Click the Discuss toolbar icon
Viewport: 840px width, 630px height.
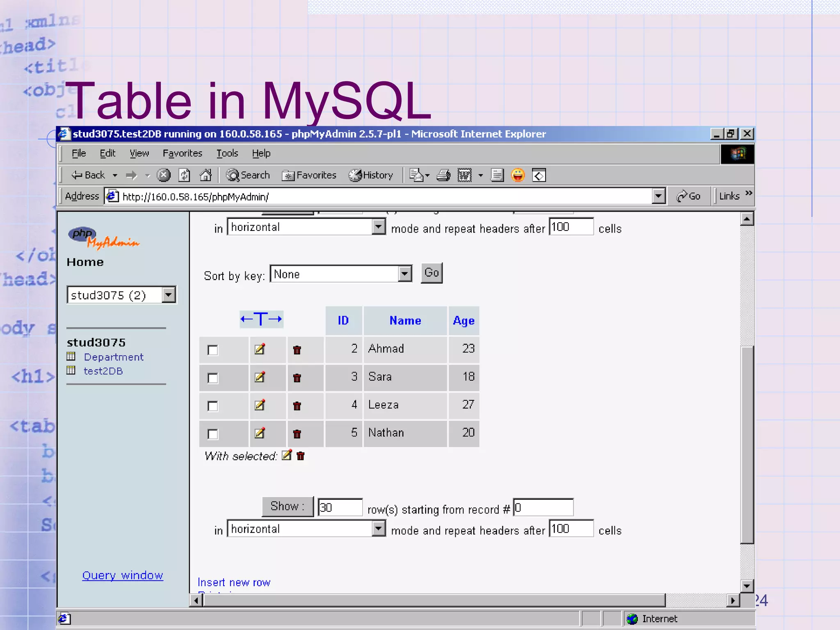pos(497,176)
